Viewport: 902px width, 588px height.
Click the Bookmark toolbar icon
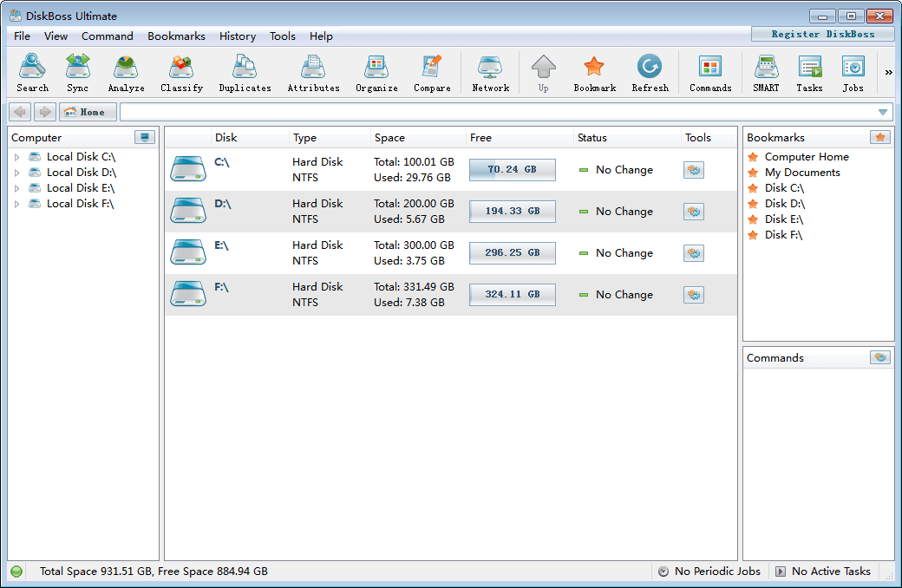tap(594, 73)
